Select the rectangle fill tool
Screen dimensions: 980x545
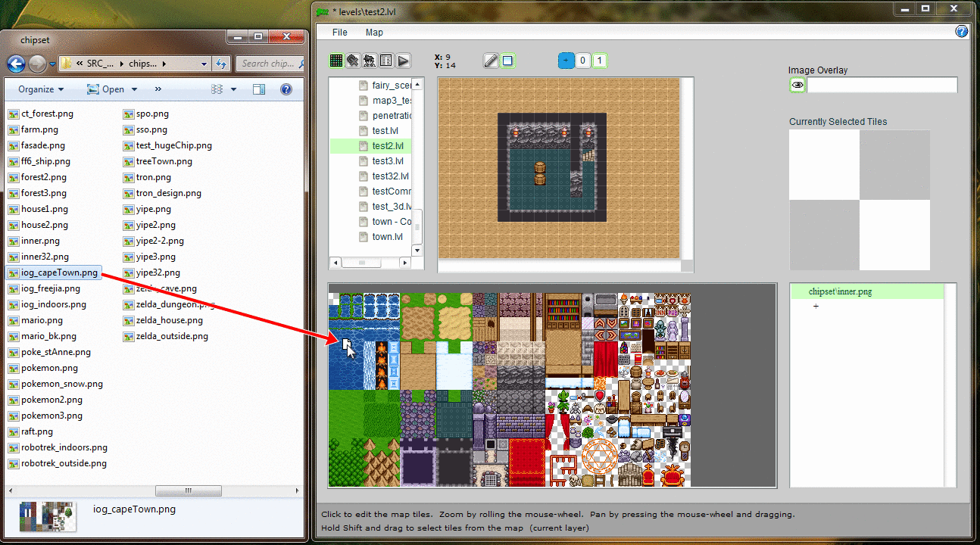click(x=507, y=61)
